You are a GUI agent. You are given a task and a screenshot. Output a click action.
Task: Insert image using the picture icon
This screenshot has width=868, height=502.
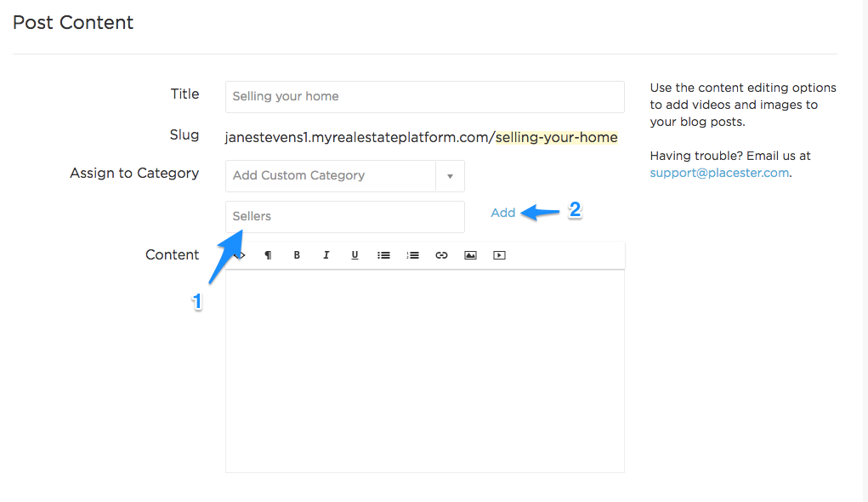click(x=470, y=255)
